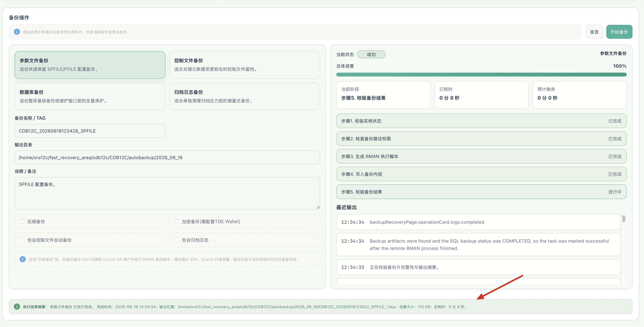Toggle the 加密备份 TDE Wallet checkbox
Screen dimensions: 644x327
(177, 221)
